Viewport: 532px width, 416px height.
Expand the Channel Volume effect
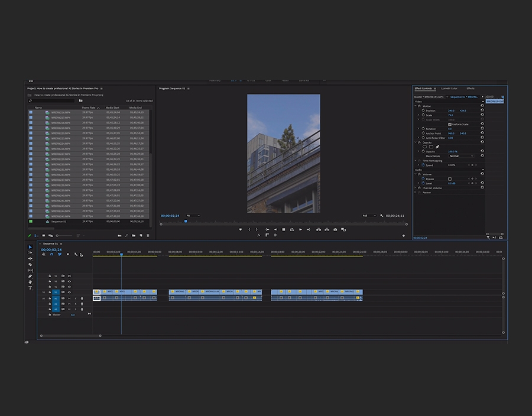coord(416,188)
